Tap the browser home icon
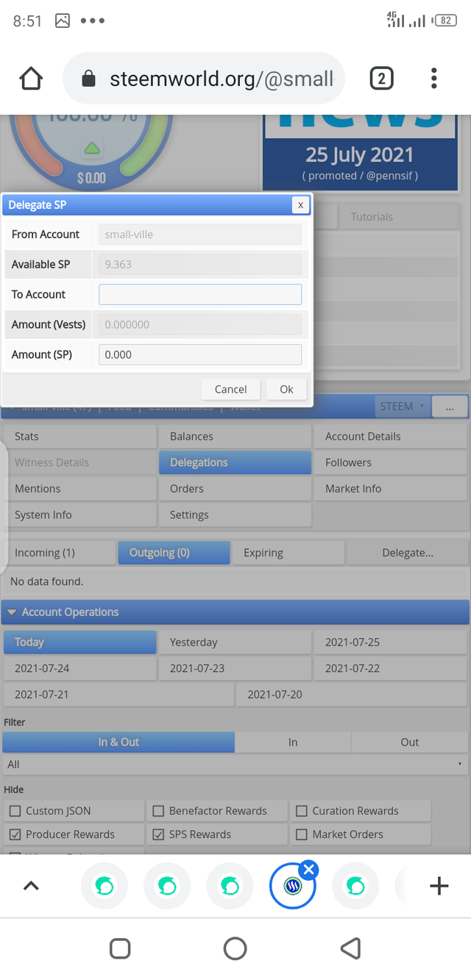The height and width of the screenshot is (980, 471). [x=31, y=78]
